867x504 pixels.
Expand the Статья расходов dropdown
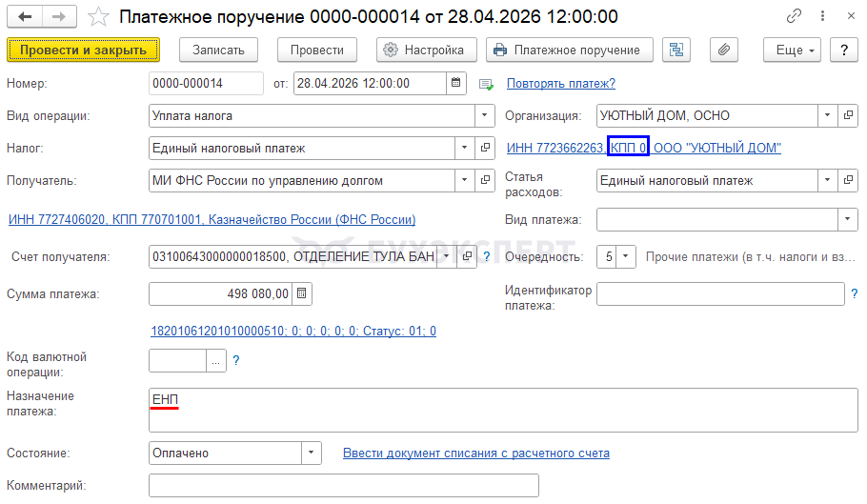tap(828, 181)
